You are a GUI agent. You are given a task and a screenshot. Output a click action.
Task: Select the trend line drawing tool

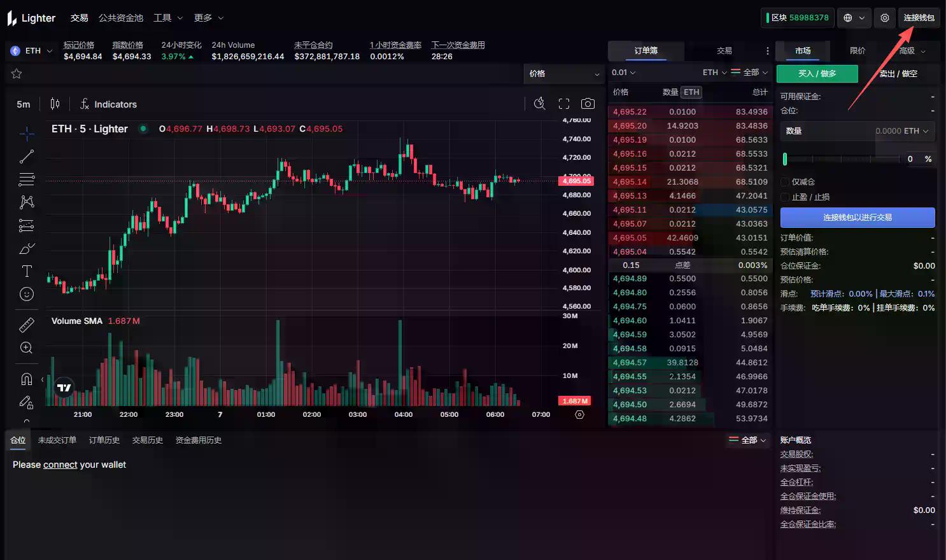(26, 157)
